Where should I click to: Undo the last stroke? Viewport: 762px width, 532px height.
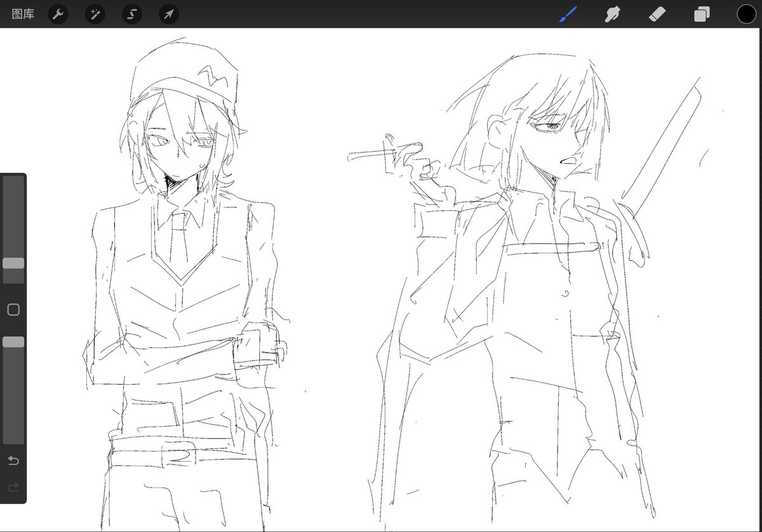coord(13,460)
